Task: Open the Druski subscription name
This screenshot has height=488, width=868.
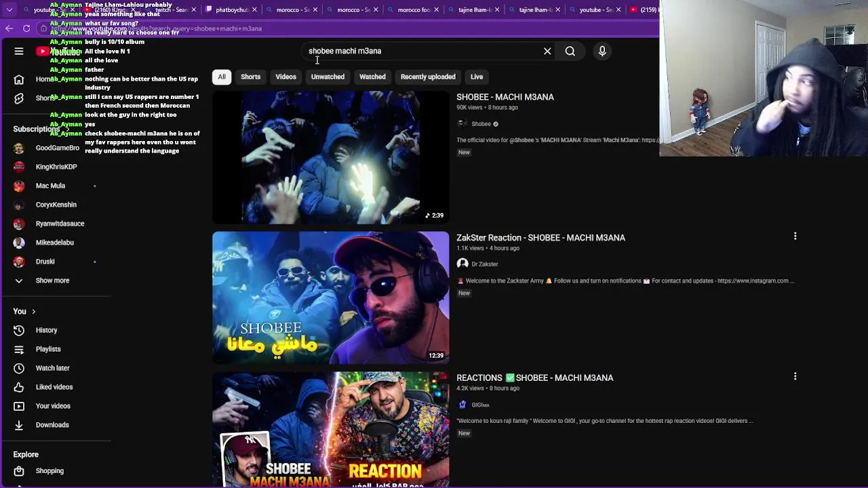Action: 45,262
